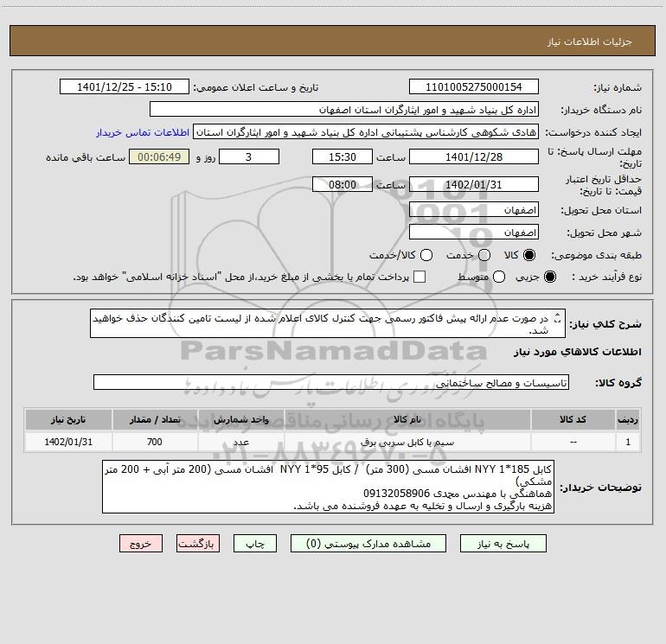Click the price validity date 1402/01/31 field
This screenshot has width=666, height=644.
[474, 184]
